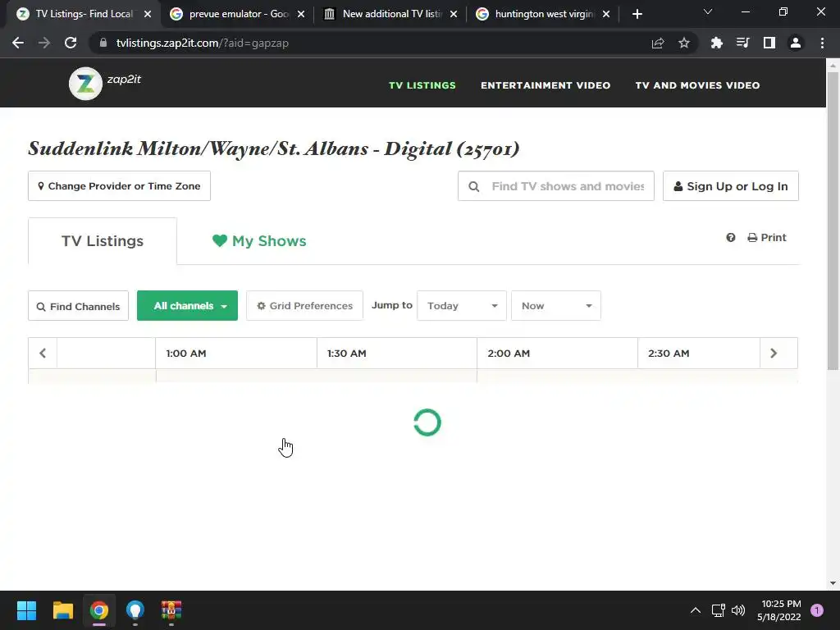Open the Today date dropdown
This screenshot has height=630, width=840.
[462, 306]
